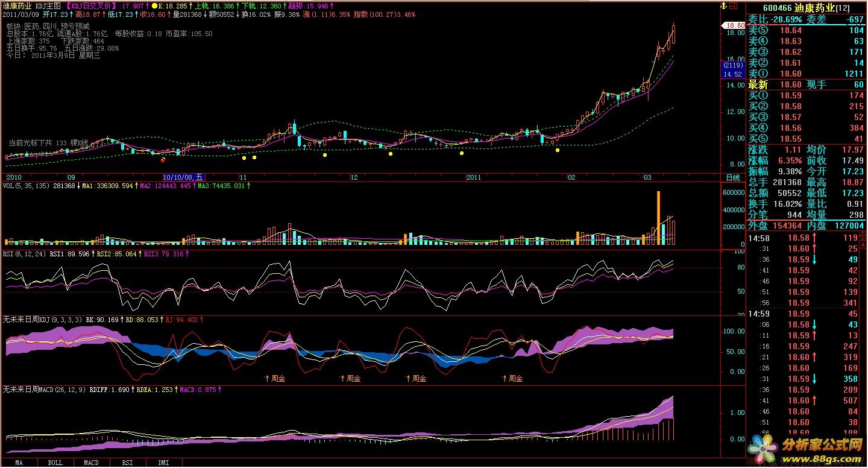Click the VOL(5,35,135) indicator label
The height and width of the screenshot is (468, 868).
coord(27,186)
